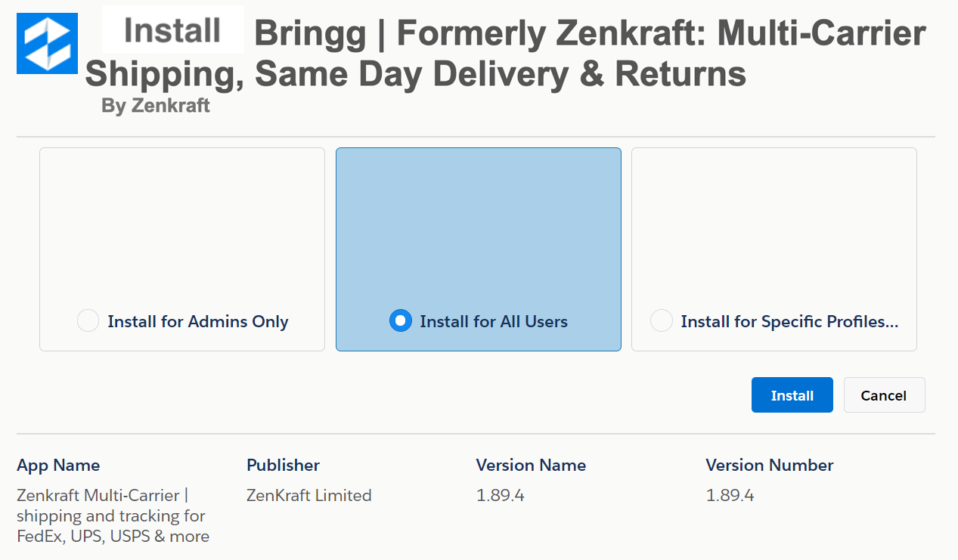The height and width of the screenshot is (560, 958).
Task: Click the ZenKraft Limited publisher value
Action: click(x=308, y=496)
